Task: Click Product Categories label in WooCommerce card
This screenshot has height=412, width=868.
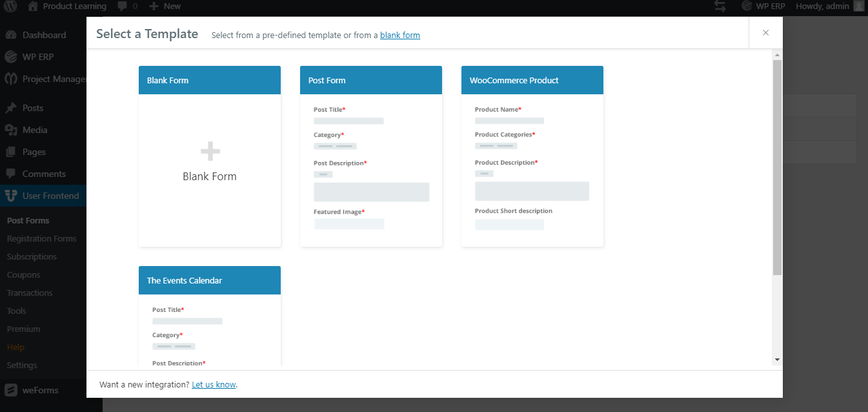Action: (x=505, y=135)
